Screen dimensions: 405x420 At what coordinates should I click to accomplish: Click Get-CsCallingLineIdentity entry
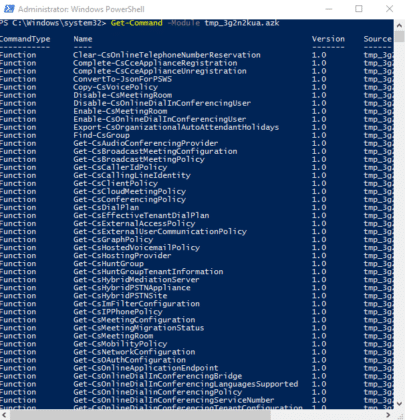(132, 175)
